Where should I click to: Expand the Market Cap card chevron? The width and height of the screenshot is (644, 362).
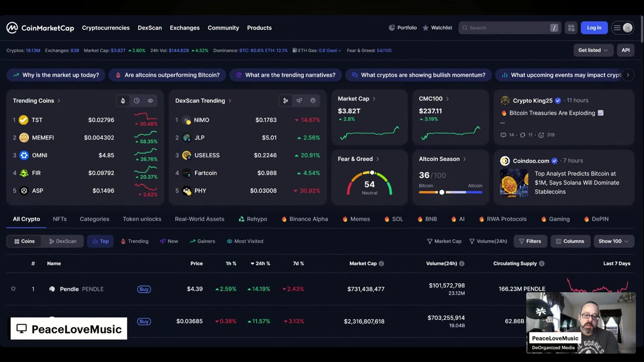pos(374,99)
